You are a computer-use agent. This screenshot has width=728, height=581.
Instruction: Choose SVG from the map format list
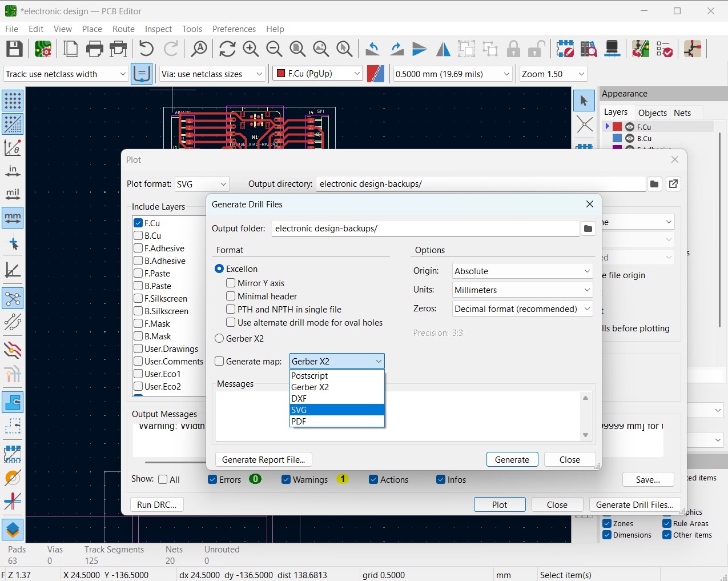click(x=337, y=410)
